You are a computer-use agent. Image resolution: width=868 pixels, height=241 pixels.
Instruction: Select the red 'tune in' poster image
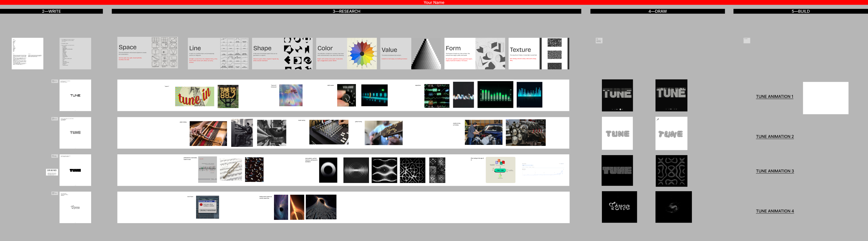[x=194, y=97]
